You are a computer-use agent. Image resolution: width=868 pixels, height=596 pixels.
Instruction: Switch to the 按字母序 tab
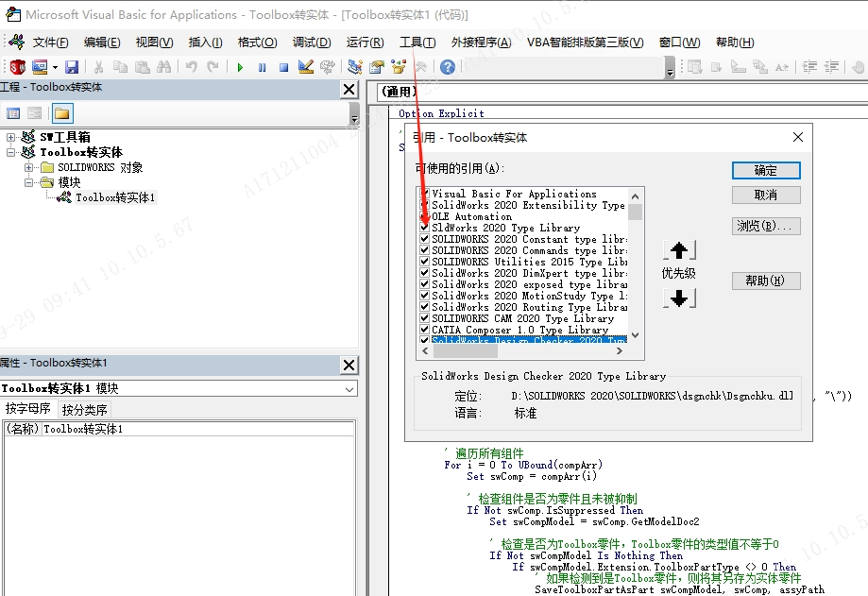pyautogui.click(x=28, y=409)
